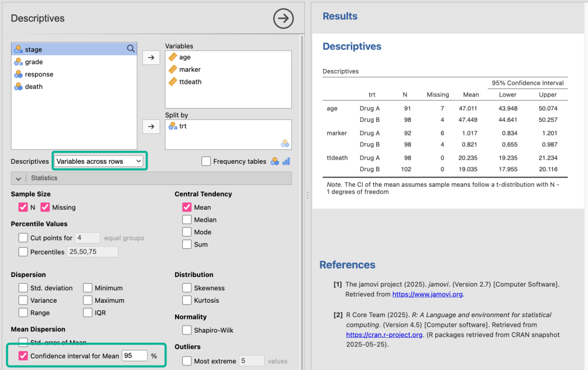Click the Missing column header
The width and height of the screenshot is (588, 370).
[438, 95]
